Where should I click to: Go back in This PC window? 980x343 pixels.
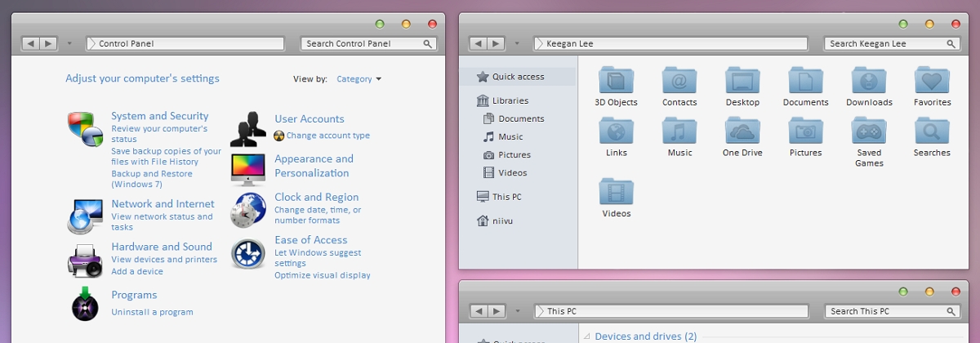click(x=478, y=311)
